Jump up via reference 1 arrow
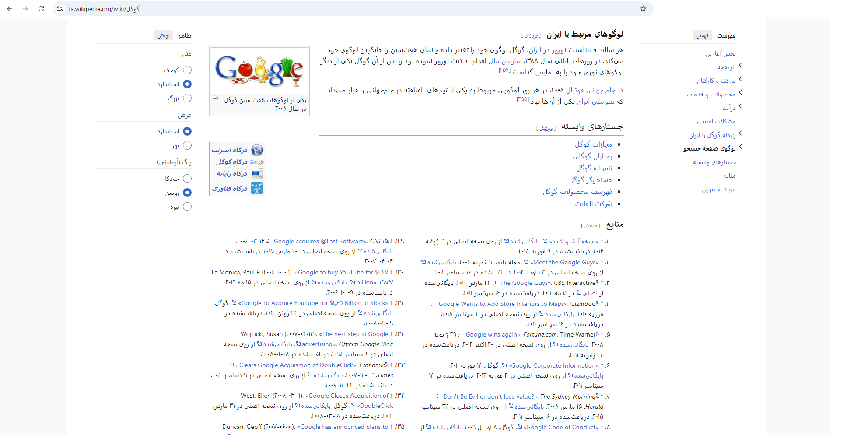 tap(602, 241)
